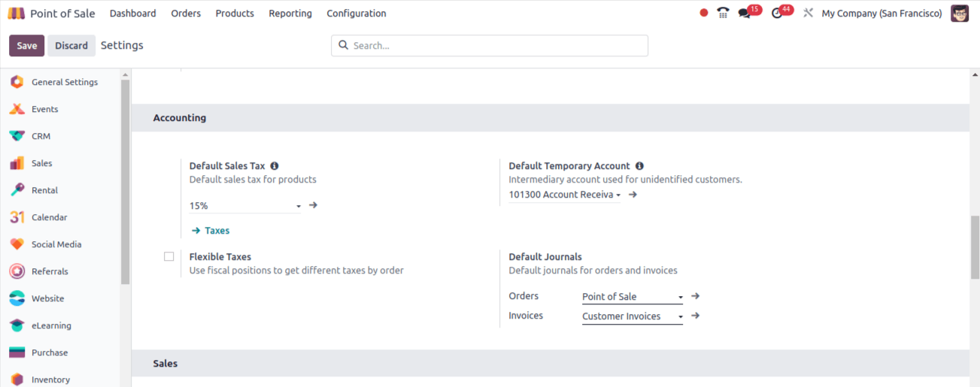Open Account Receivable record via arrow
The width and height of the screenshot is (980, 387).
coord(633,195)
